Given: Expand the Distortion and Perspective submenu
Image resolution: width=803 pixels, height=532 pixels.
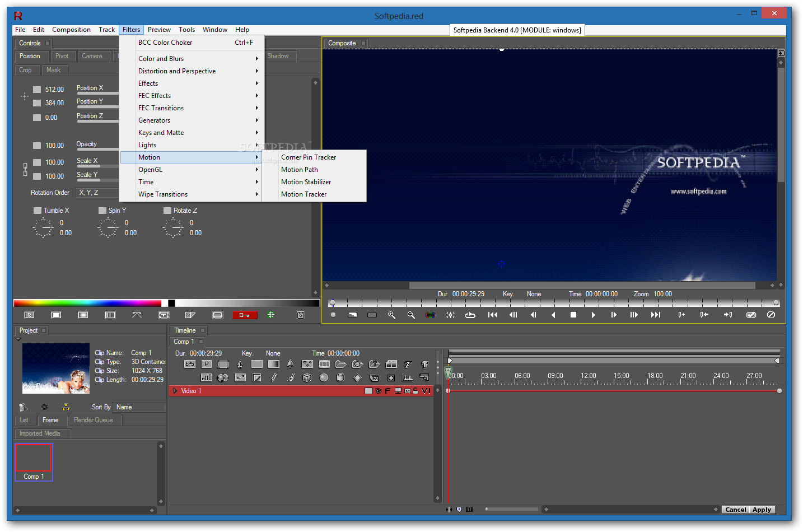Looking at the screenshot, I should point(192,71).
